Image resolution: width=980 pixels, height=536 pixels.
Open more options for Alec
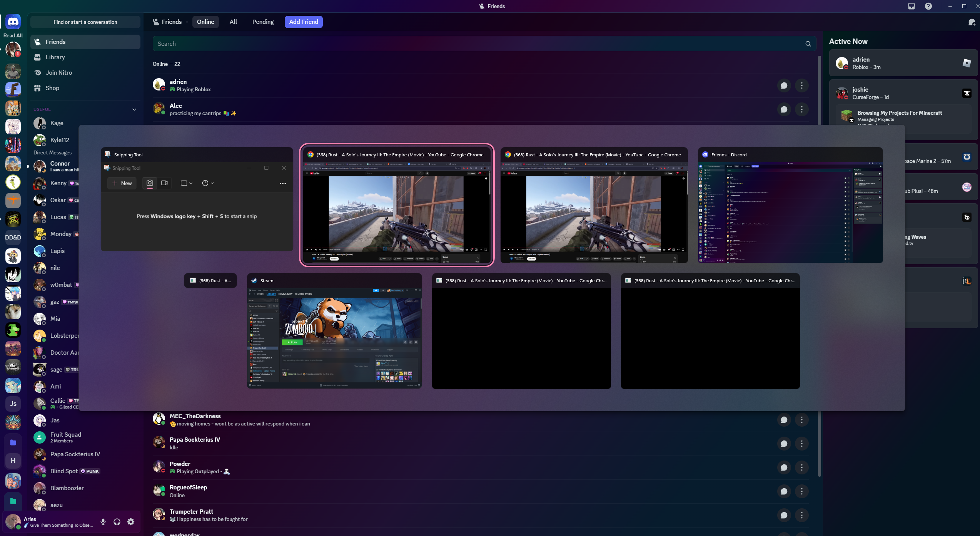point(802,109)
